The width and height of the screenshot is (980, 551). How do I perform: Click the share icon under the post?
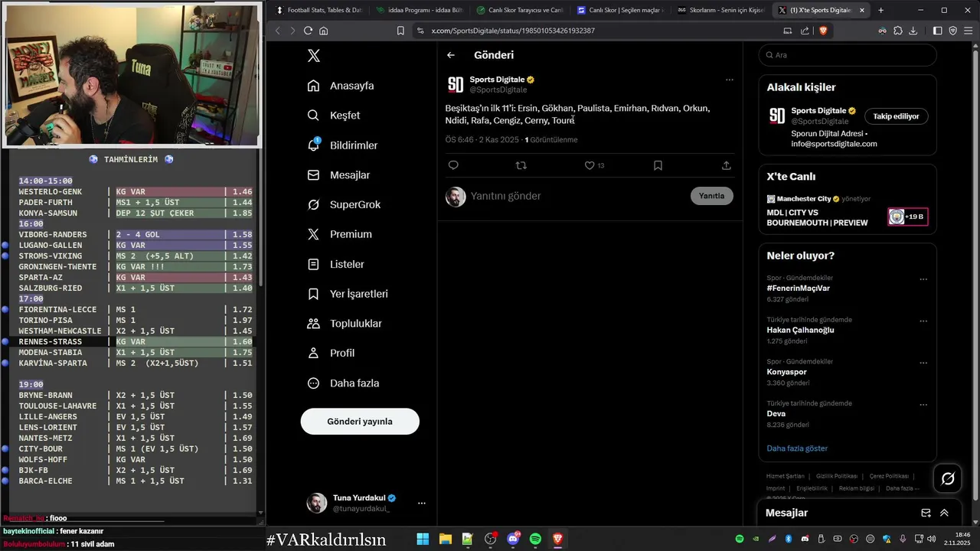coord(727,165)
